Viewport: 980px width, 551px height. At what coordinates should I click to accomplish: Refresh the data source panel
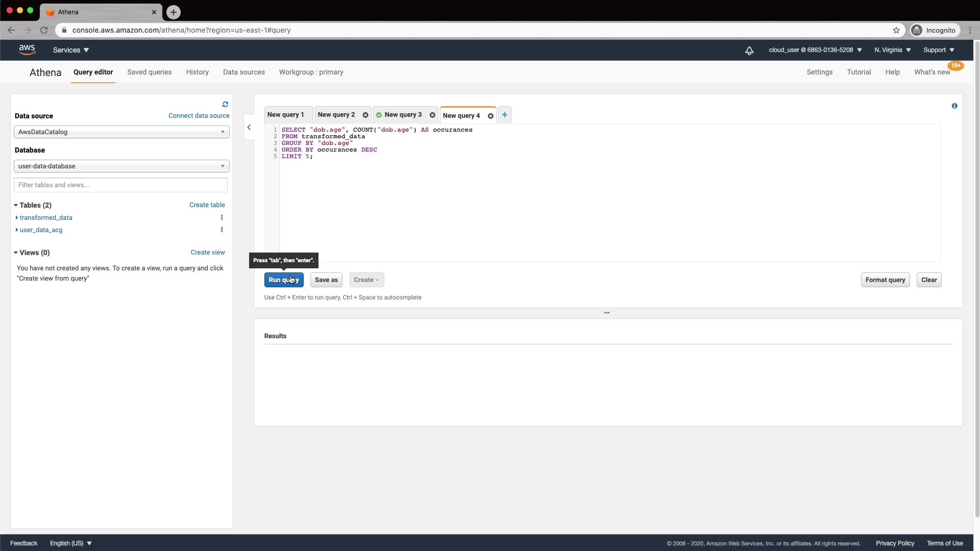(x=225, y=104)
